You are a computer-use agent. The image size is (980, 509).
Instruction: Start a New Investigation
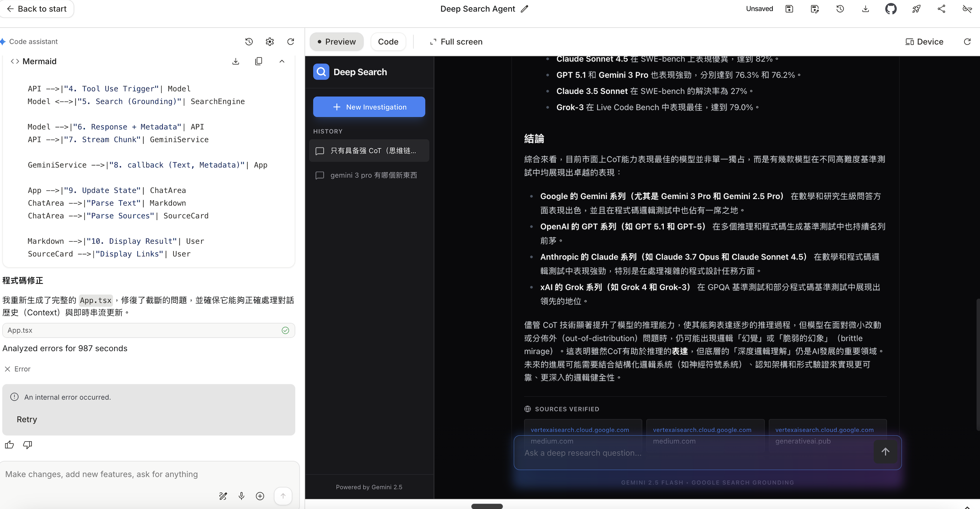(x=369, y=107)
